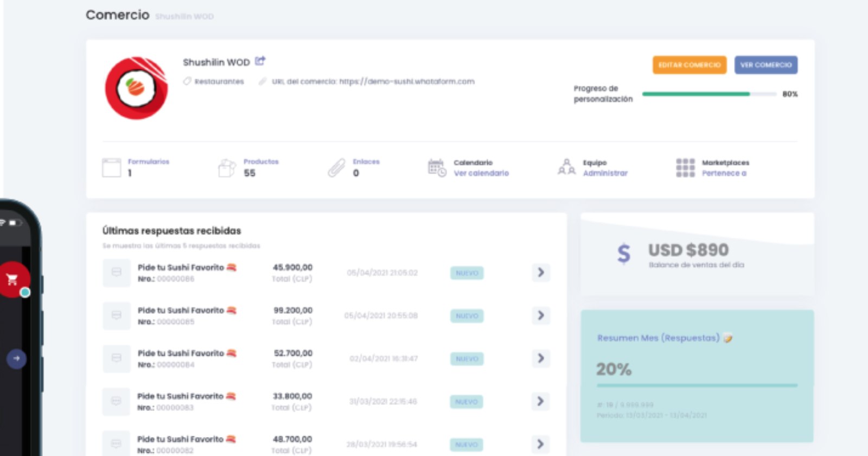Expand order 45.900,00 with its chevron arrow
Screen dimensions: 868x456
[x=540, y=273]
